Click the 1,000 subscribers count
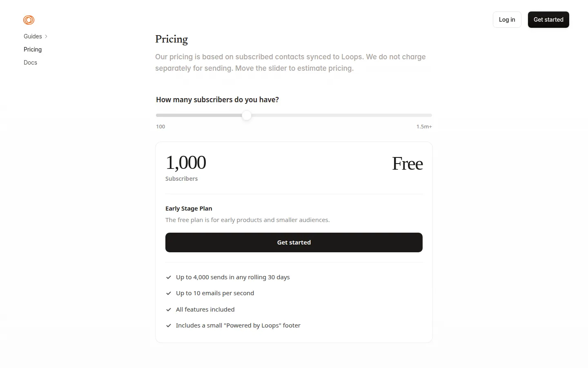The height and width of the screenshot is (368, 588). 186,163
